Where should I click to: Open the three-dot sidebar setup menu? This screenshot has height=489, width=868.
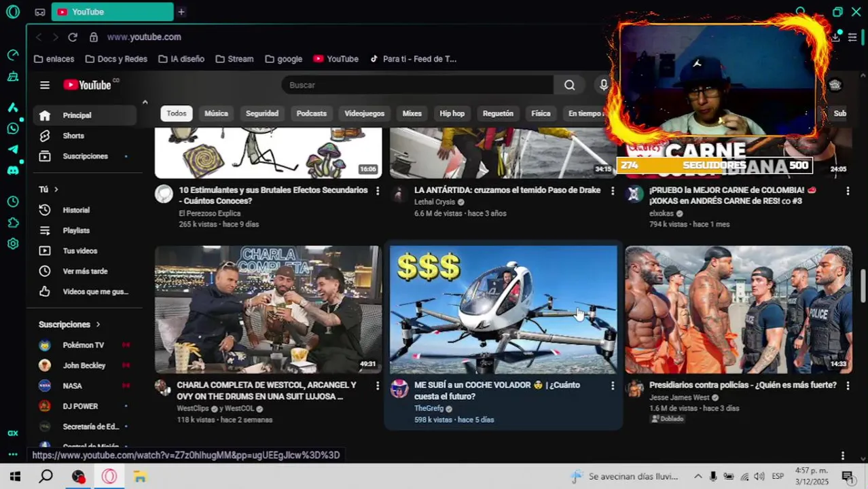[12, 454]
